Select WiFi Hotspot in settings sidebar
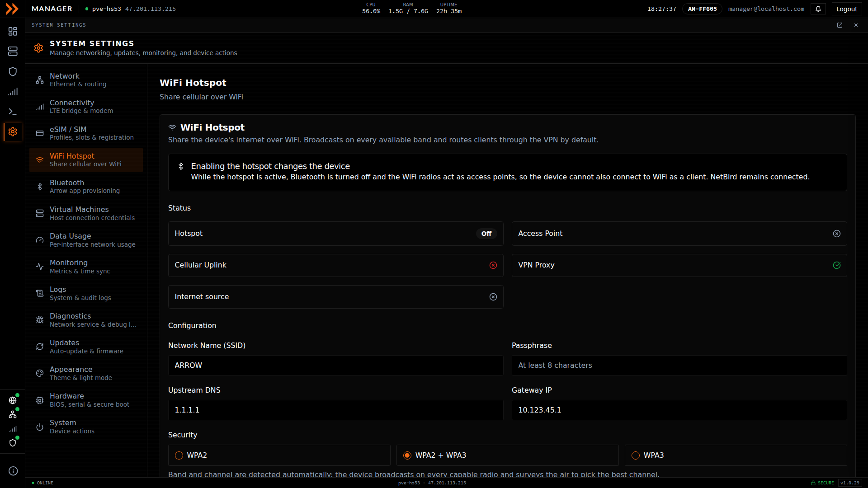 (86, 160)
